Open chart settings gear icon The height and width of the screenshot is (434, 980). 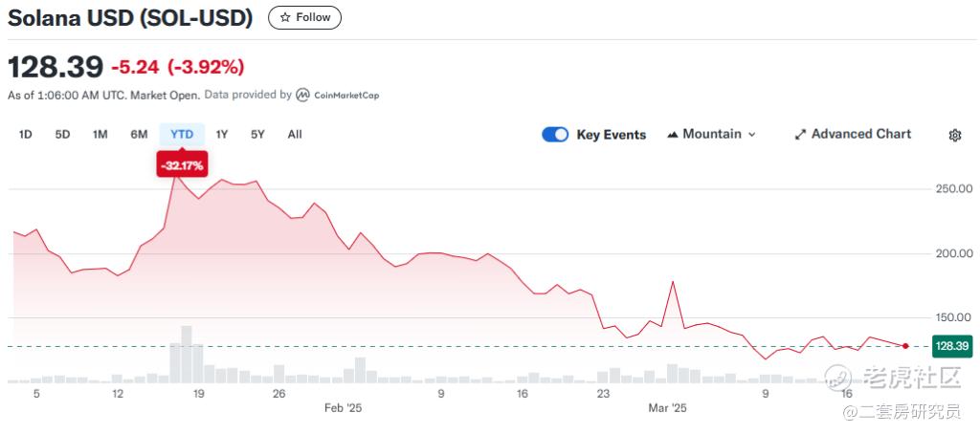(954, 135)
